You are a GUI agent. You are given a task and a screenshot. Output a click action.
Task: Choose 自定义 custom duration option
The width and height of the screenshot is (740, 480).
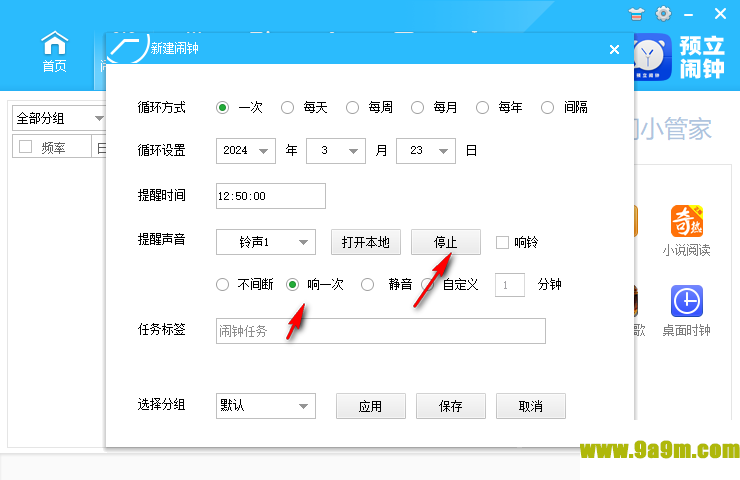tap(428, 285)
